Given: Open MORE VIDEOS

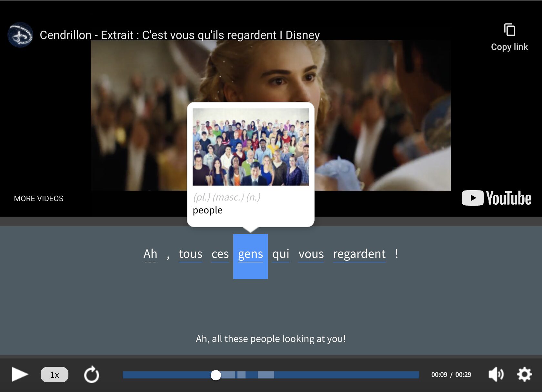Looking at the screenshot, I should pos(38,198).
